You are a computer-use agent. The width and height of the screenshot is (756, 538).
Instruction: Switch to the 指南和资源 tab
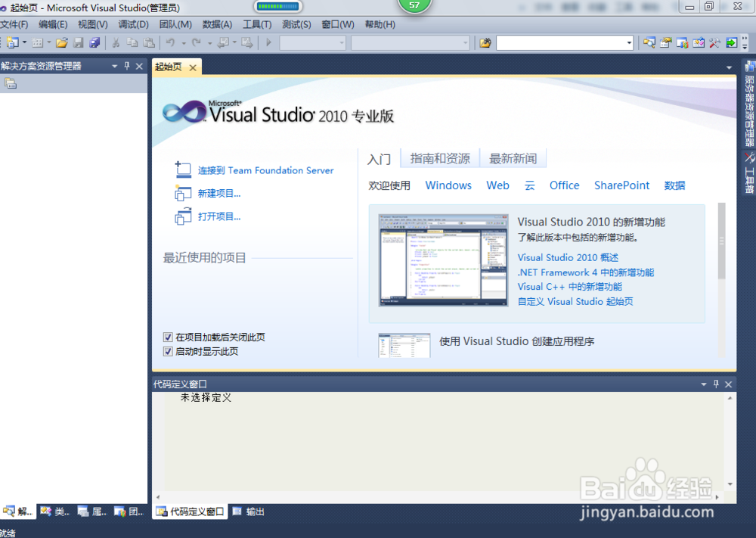coord(440,159)
